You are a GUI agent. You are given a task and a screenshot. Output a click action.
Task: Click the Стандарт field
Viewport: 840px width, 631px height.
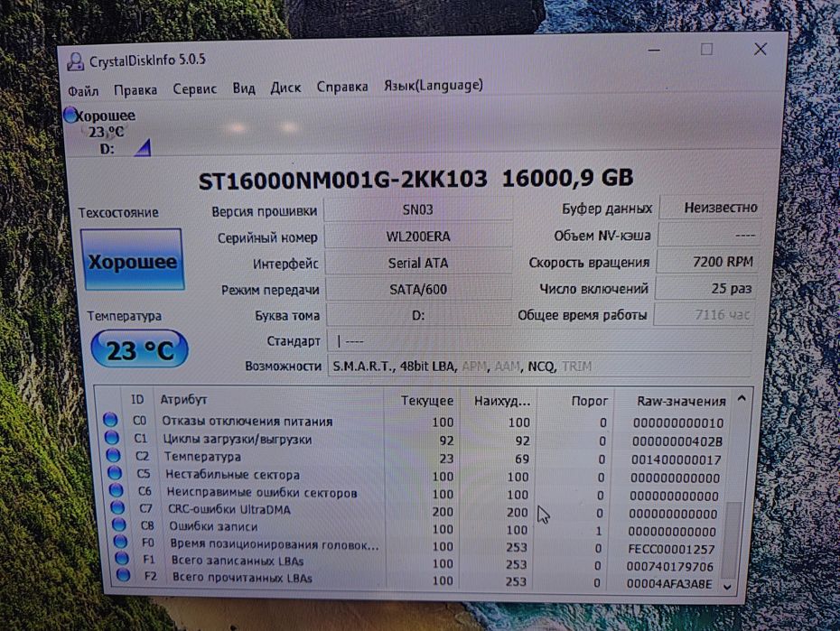(539, 341)
